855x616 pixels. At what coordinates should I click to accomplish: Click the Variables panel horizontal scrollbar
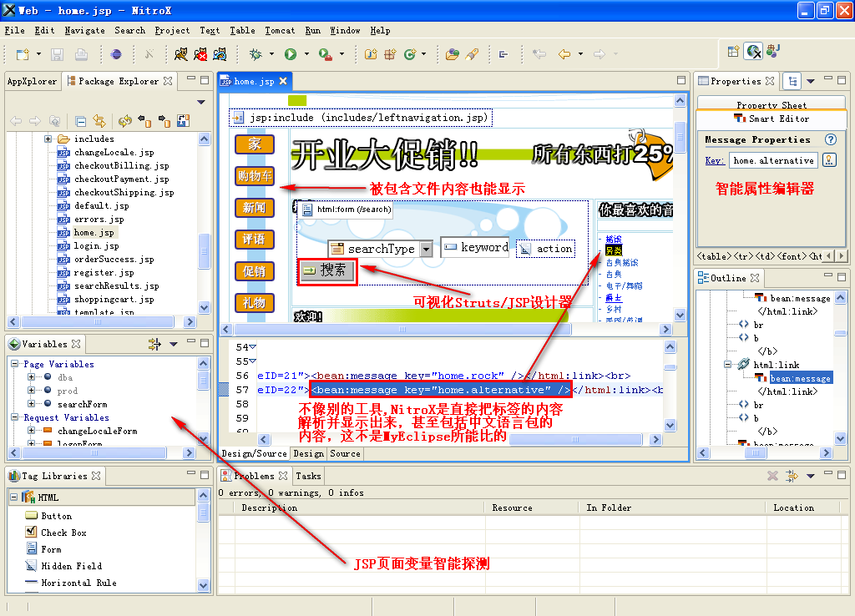coord(94,452)
